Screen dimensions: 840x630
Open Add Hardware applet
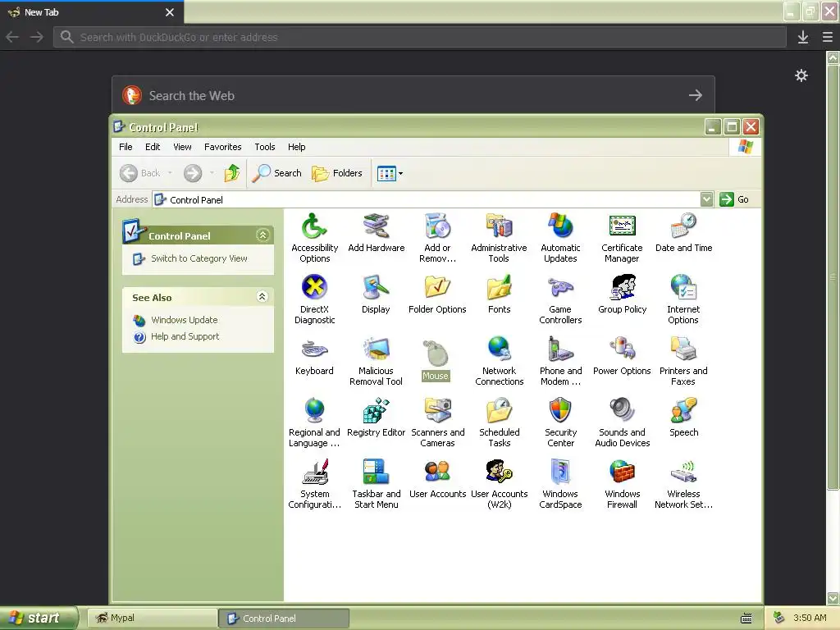pyautogui.click(x=376, y=232)
